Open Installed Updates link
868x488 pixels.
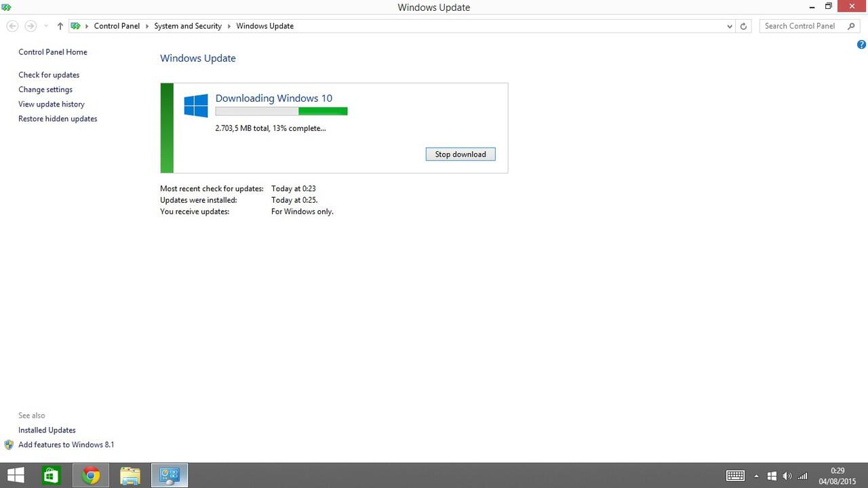[x=47, y=430]
